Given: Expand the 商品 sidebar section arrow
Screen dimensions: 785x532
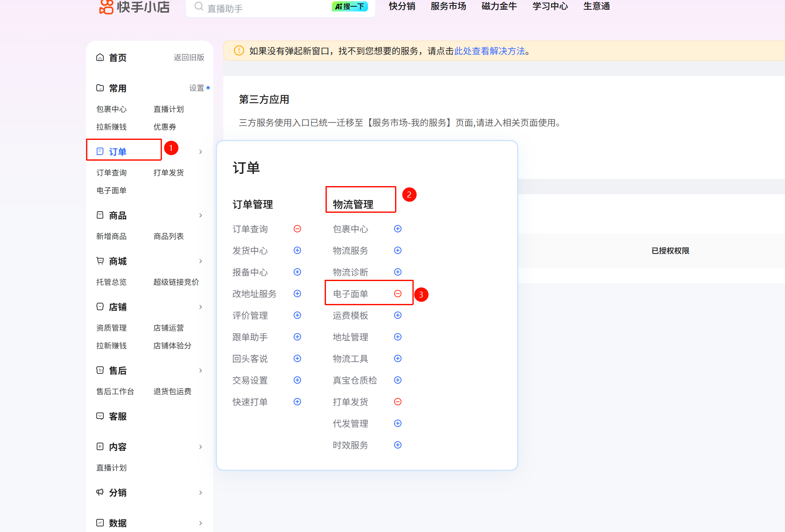Looking at the screenshot, I should [x=200, y=215].
